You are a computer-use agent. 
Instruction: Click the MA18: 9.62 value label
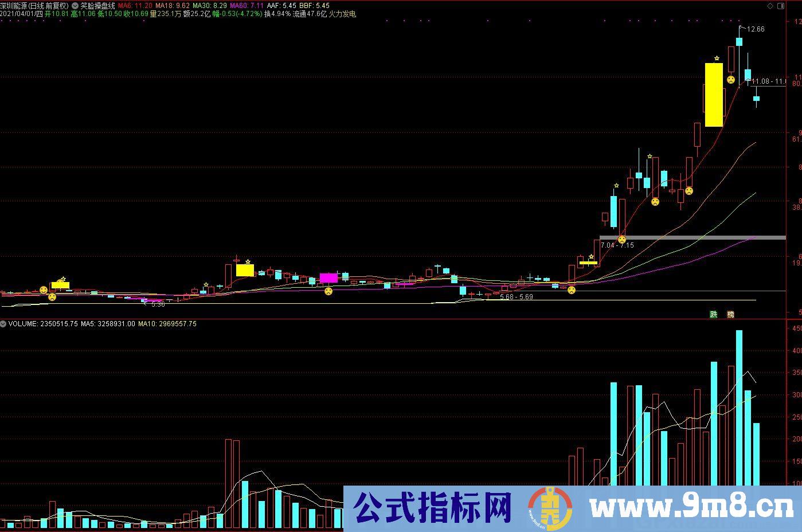tap(173, 6)
